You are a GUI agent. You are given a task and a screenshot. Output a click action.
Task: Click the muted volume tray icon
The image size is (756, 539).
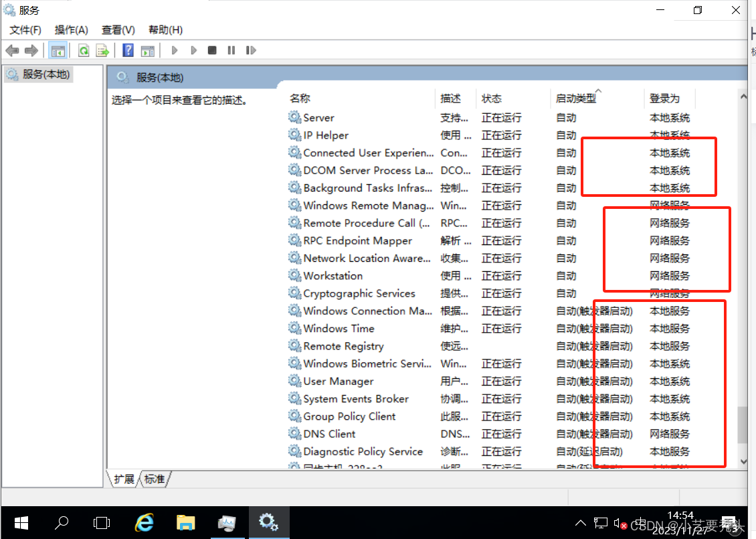620,523
